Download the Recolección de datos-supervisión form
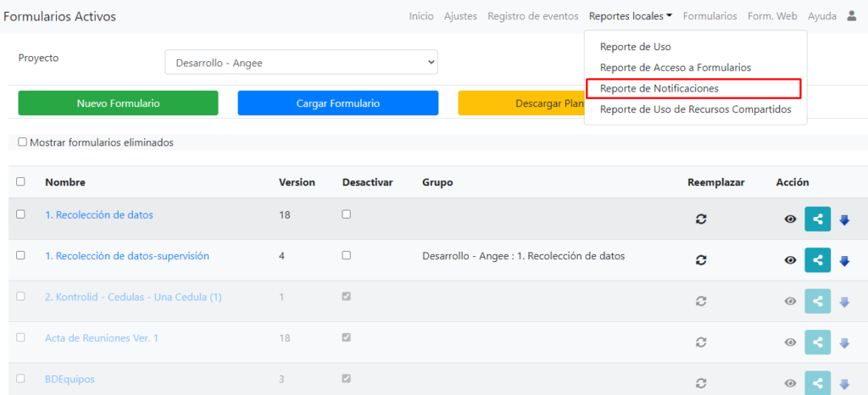Screen dimensions: 868x395 point(844,260)
